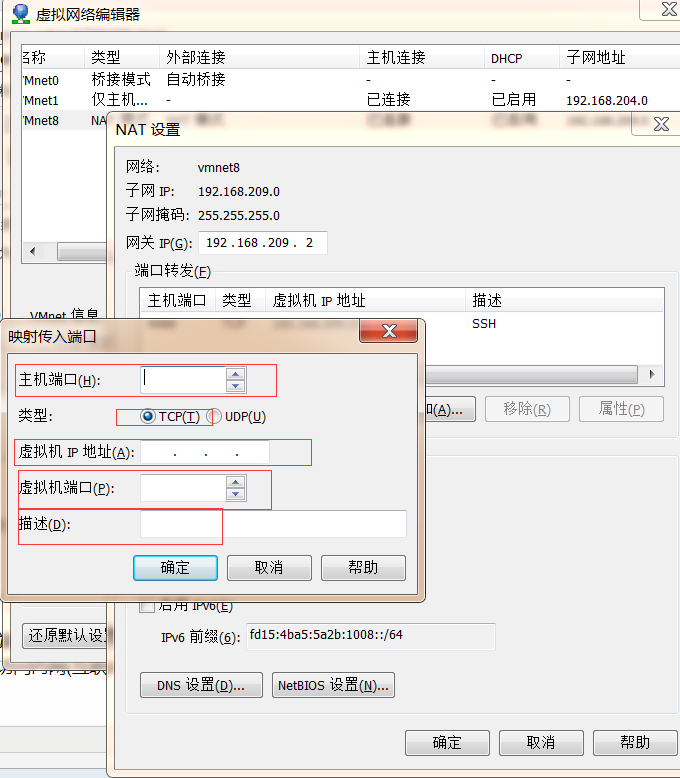This screenshot has height=778, width=680.
Task: Cancel the NAT 设置 dialog
Action: (541, 743)
